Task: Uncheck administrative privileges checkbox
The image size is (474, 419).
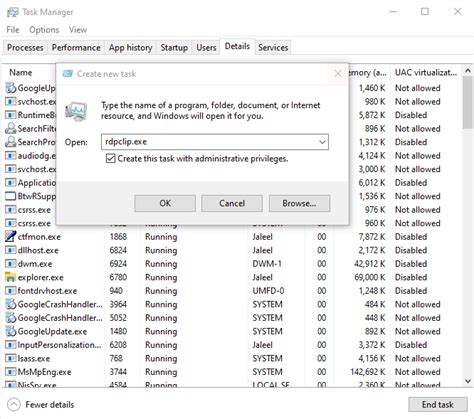Action: tap(110, 158)
